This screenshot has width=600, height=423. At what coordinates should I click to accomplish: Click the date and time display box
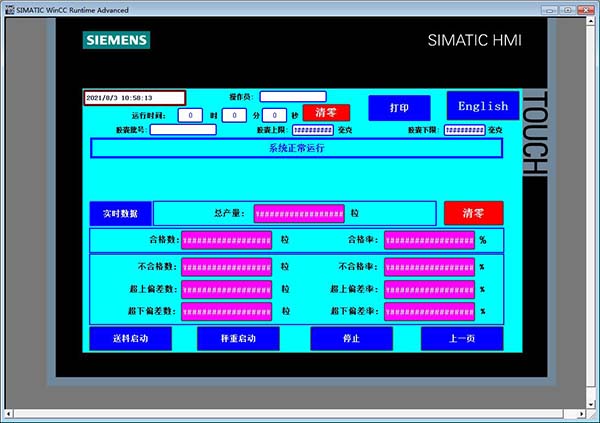(134, 98)
